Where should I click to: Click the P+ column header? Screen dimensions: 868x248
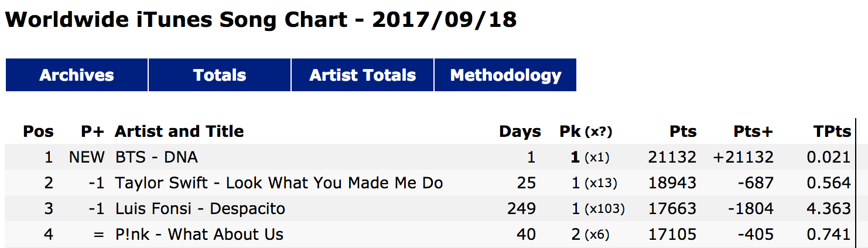93,132
